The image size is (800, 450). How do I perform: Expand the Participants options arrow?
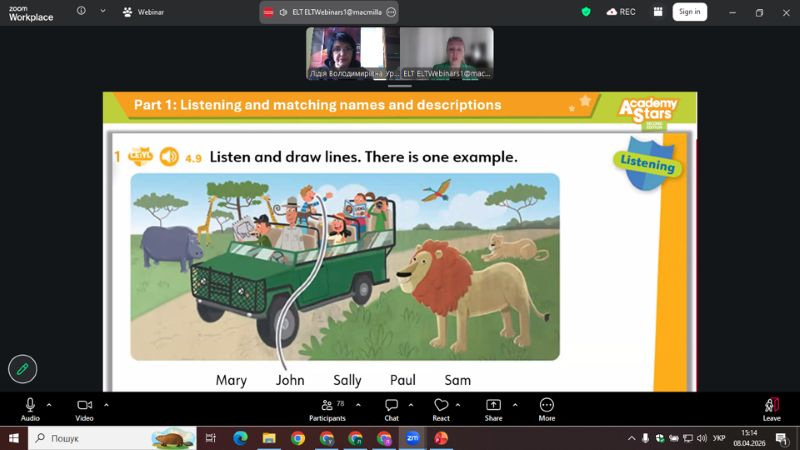coord(358,405)
